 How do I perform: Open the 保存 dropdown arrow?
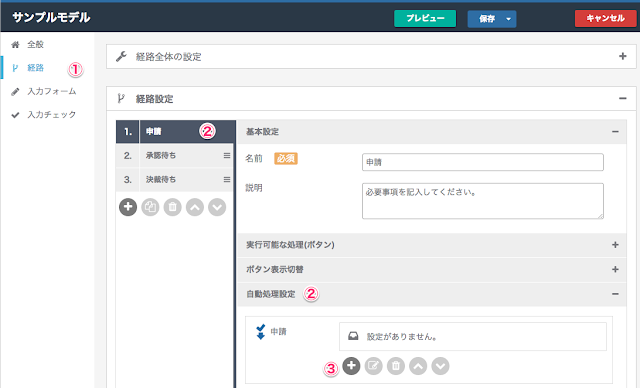pos(509,19)
